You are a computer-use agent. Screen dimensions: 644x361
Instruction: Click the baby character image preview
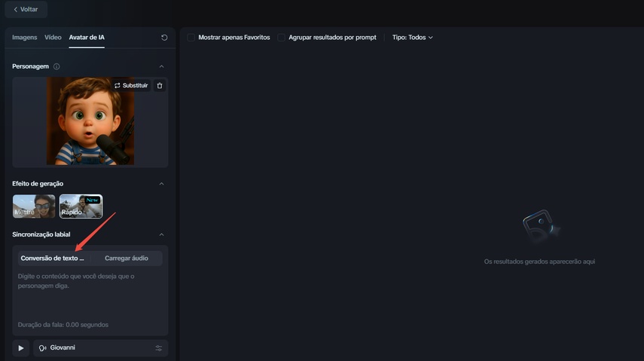coord(90,121)
